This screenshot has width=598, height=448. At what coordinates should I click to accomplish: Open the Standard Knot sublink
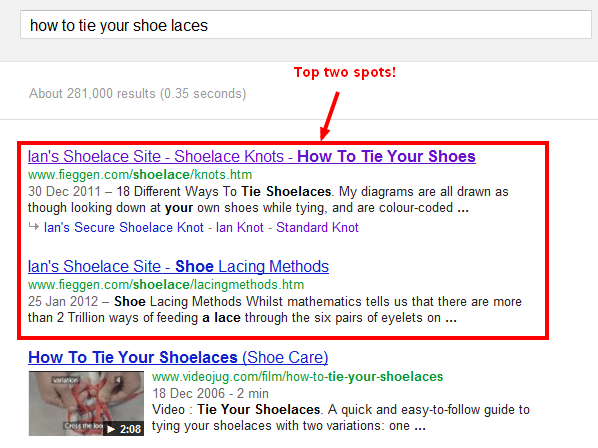click(317, 227)
